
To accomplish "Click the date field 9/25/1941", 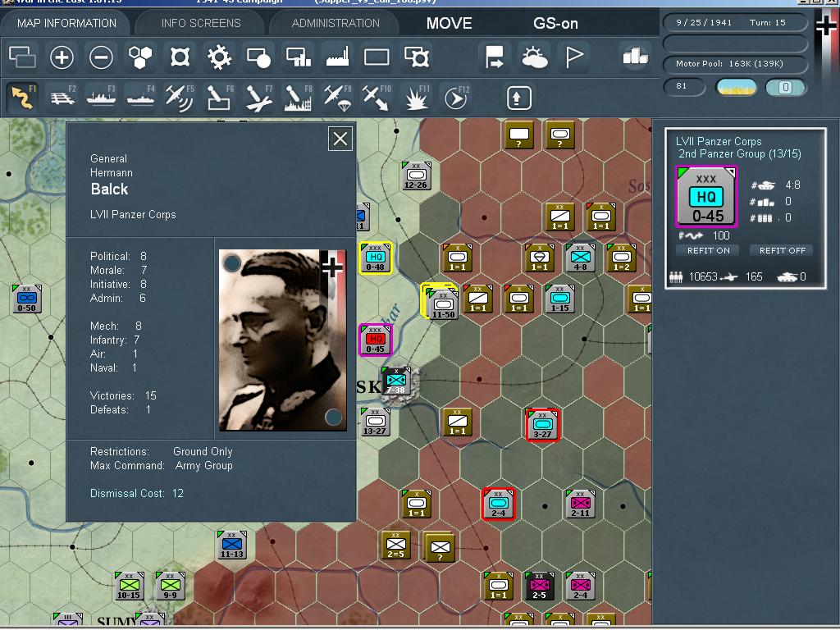I will (x=703, y=22).
